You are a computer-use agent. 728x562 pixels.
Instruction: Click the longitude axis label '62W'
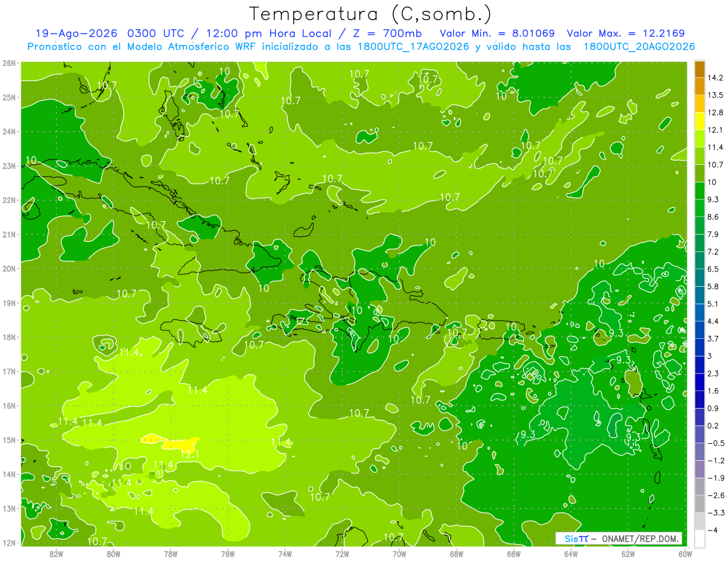628,554
